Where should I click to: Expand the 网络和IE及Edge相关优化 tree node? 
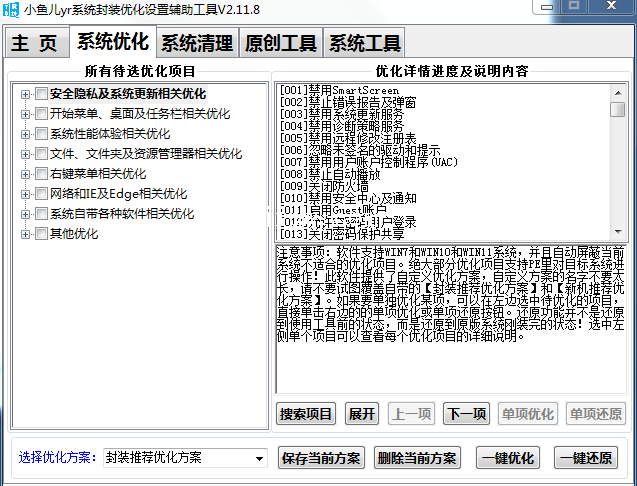pos(25,194)
